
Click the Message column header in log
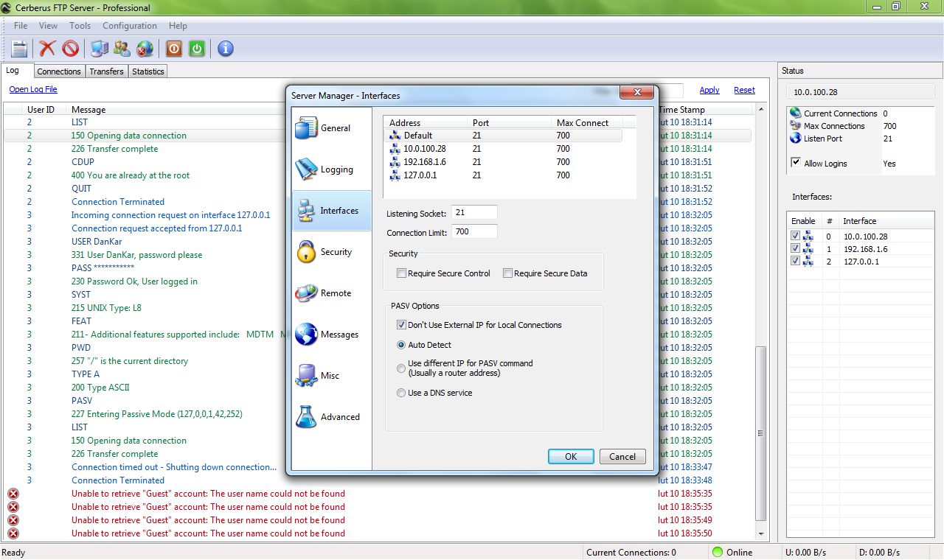pyautogui.click(x=88, y=110)
